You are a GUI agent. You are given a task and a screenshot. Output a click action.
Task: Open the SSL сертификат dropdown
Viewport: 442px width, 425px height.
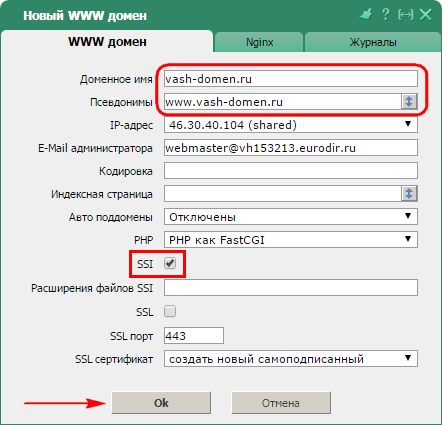(291, 359)
